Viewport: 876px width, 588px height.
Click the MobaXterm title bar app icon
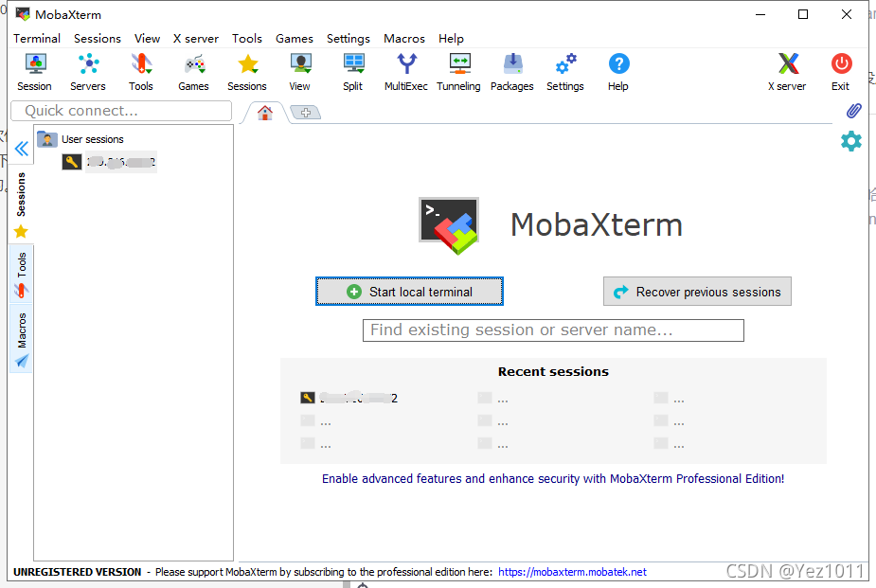23,14
